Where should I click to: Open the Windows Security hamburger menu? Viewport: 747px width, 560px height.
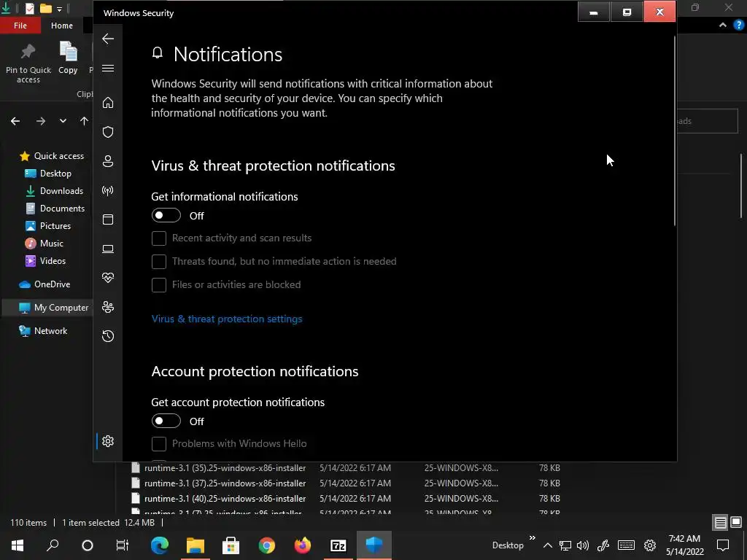click(108, 68)
